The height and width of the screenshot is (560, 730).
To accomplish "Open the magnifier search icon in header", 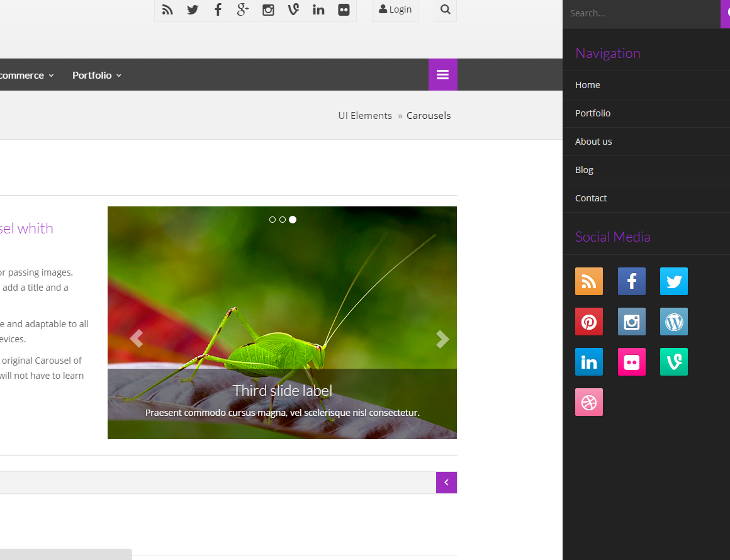I will pyautogui.click(x=445, y=9).
